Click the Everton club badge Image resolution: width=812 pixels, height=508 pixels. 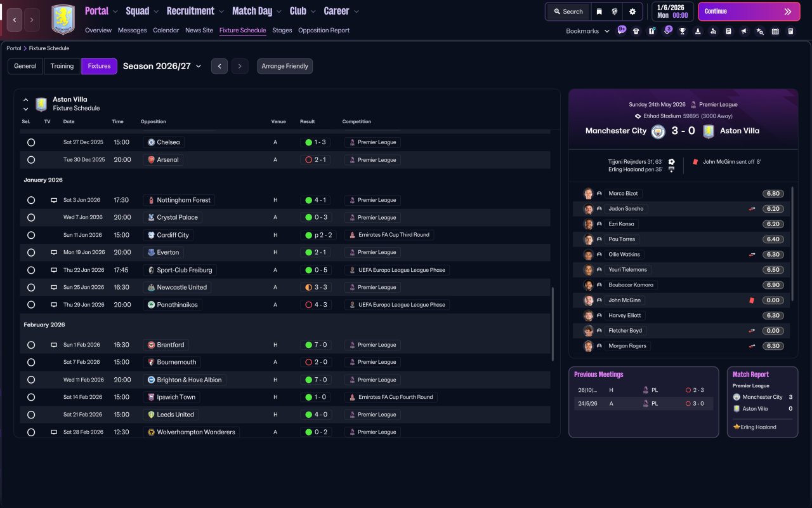point(151,252)
